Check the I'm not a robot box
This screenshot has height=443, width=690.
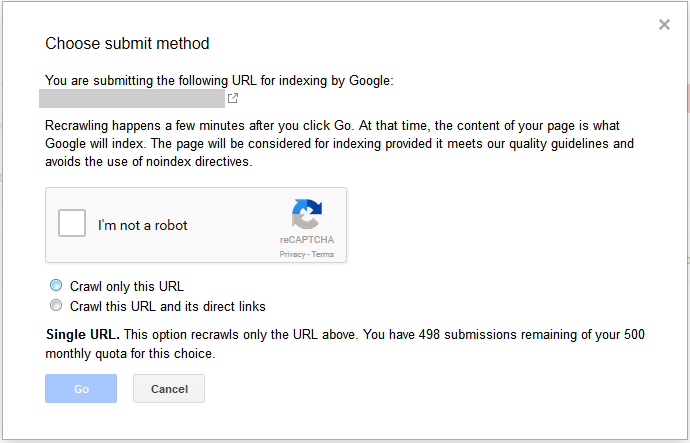coord(72,224)
